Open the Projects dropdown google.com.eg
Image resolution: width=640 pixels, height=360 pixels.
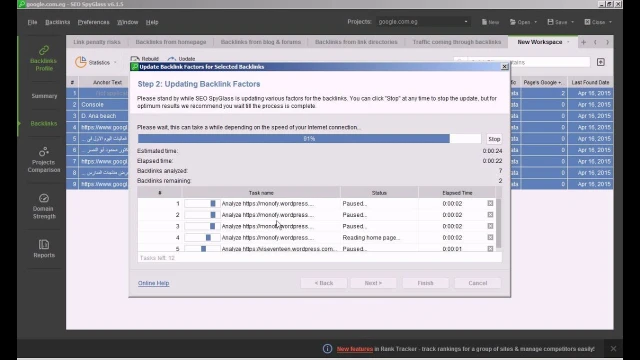tap(423, 22)
